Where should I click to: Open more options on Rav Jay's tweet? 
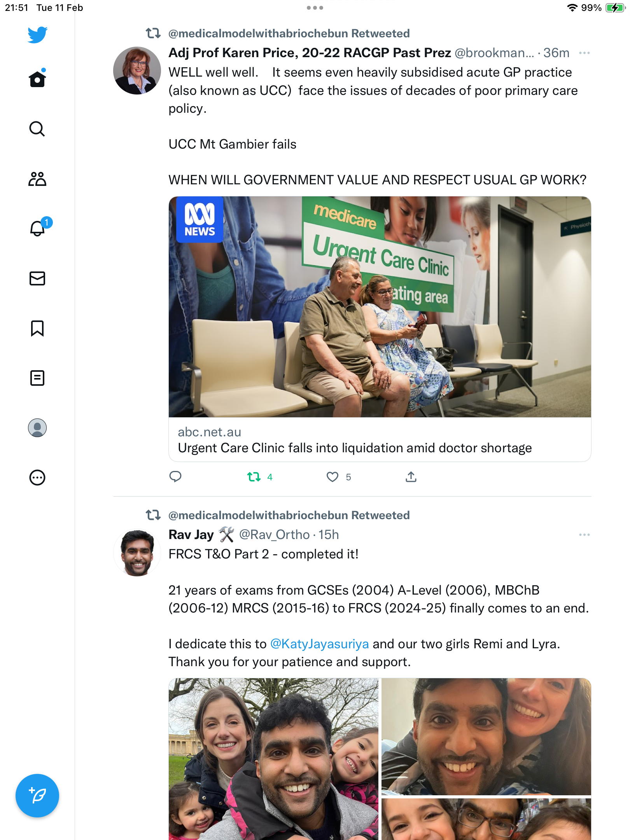click(584, 535)
